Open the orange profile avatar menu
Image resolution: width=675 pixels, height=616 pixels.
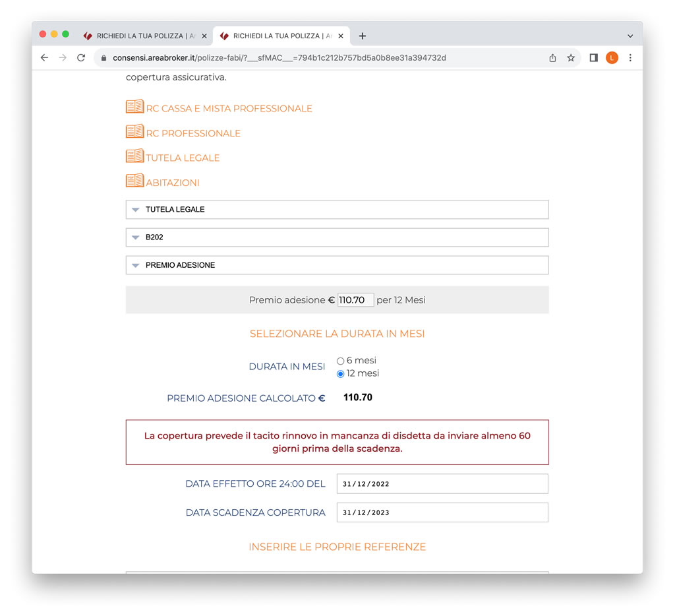tap(612, 58)
